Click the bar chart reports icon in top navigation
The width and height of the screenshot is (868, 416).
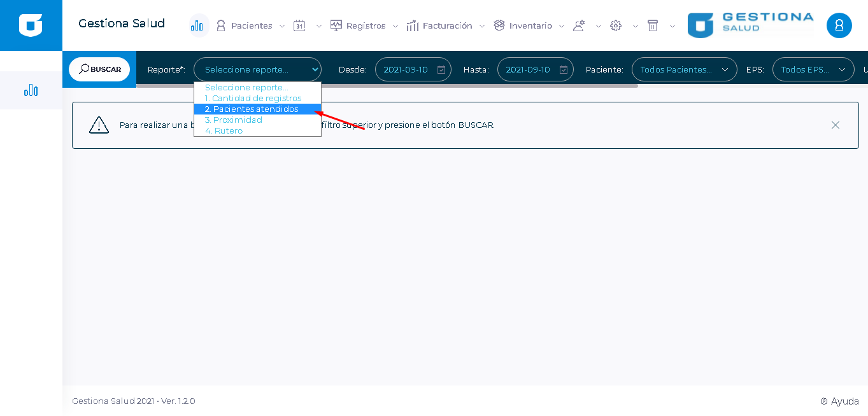pyautogui.click(x=198, y=25)
